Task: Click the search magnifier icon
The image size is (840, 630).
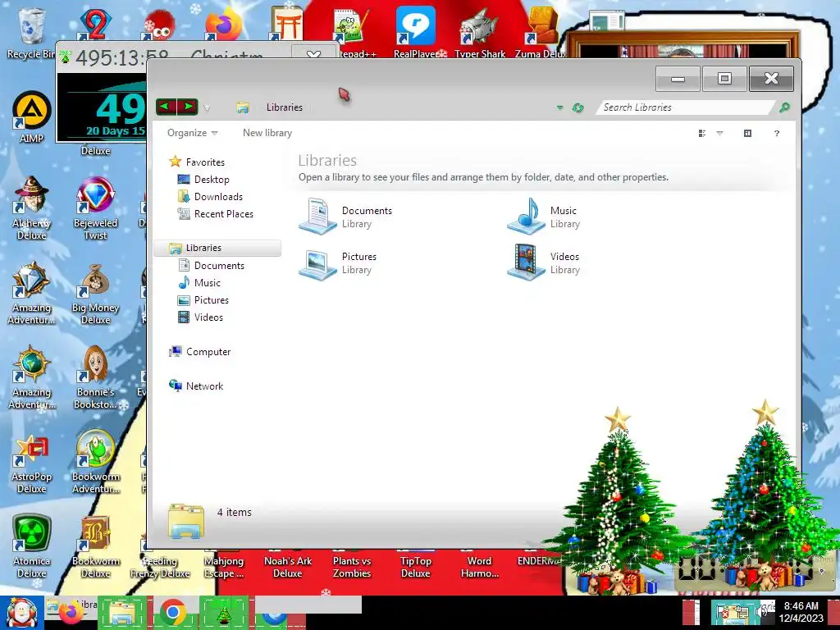Action: point(784,107)
